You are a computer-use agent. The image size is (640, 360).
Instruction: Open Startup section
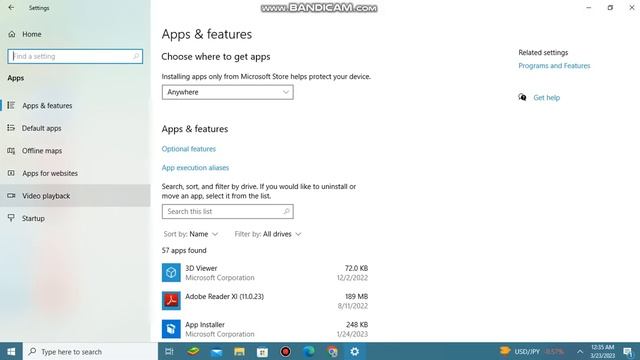point(75,218)
